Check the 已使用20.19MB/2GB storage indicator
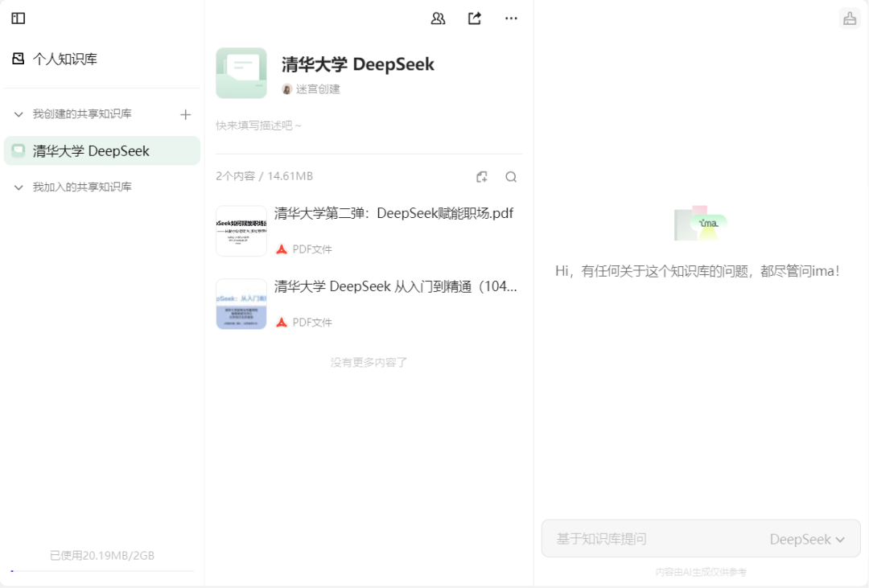The height and width of the screenshot is (588, 869). pyautogui.click(x=101, y=555)
